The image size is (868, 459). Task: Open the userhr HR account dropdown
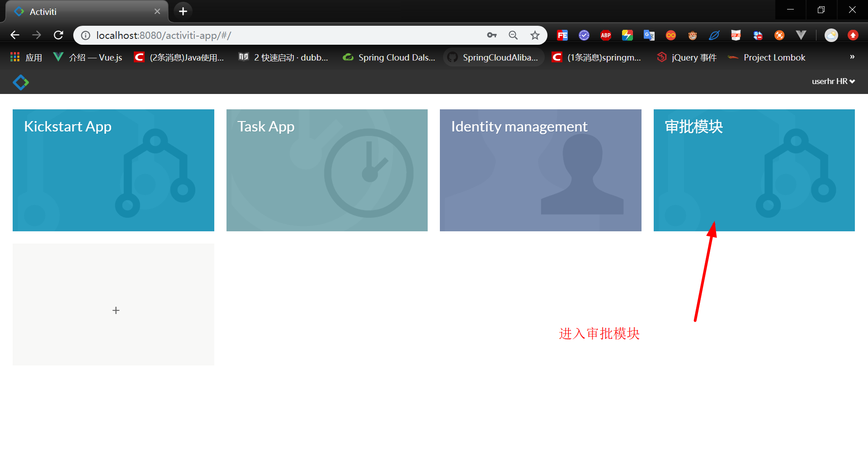tap(833, 81)
